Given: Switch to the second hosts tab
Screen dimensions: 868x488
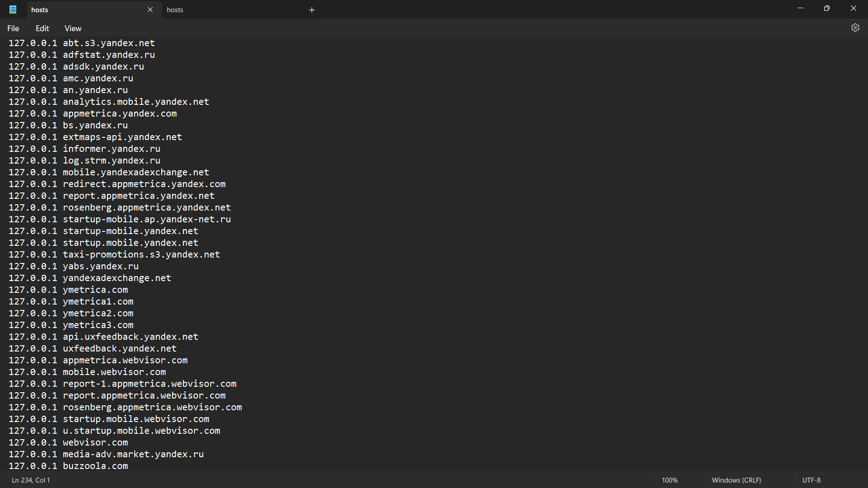Looking at the screenshot, I should [230, 9].
